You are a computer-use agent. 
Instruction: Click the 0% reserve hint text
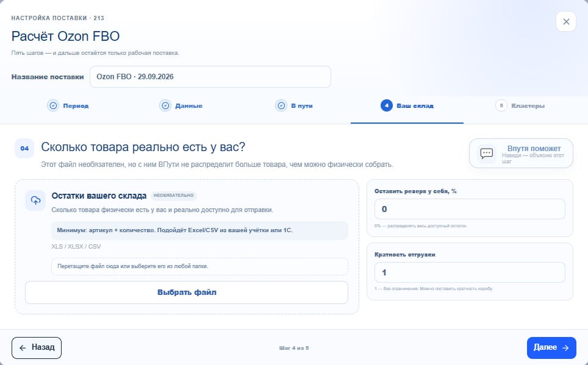click(421, 226)
